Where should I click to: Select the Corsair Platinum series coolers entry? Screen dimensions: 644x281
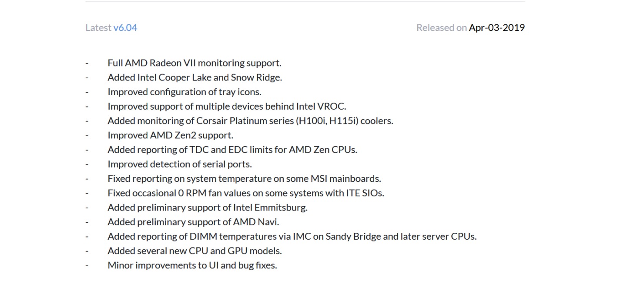(x=250, y=120)
